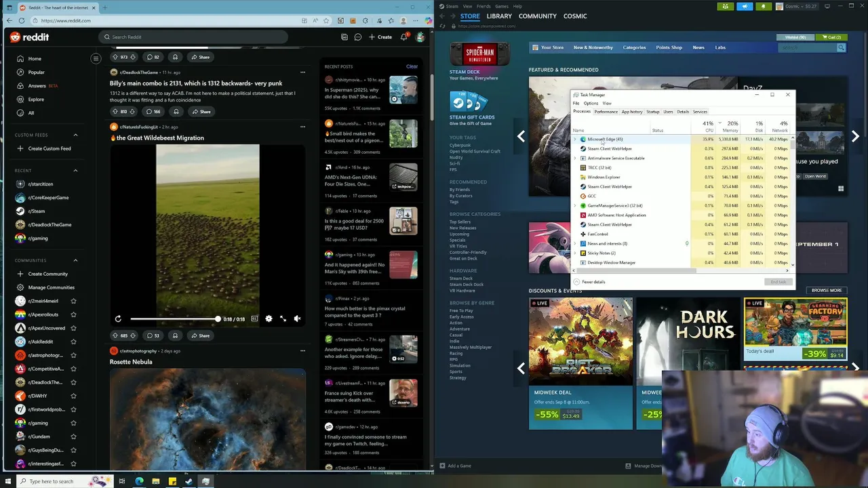Image resolution: width=868 pixels, height=488 pixels.
Task: Favorite r/DIWHY community star
Action: point(73,396)
